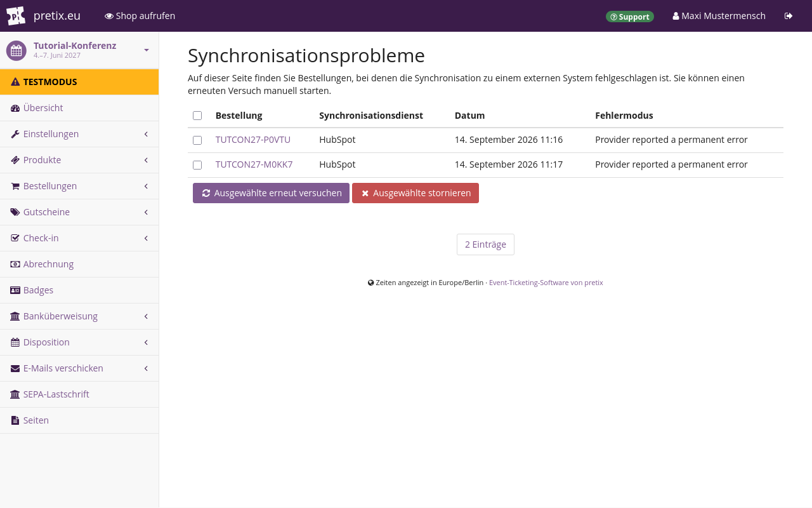Follow Event-Ticketing-Software von pretix link
The image size is (812, 508).
[x=546, y=283]
